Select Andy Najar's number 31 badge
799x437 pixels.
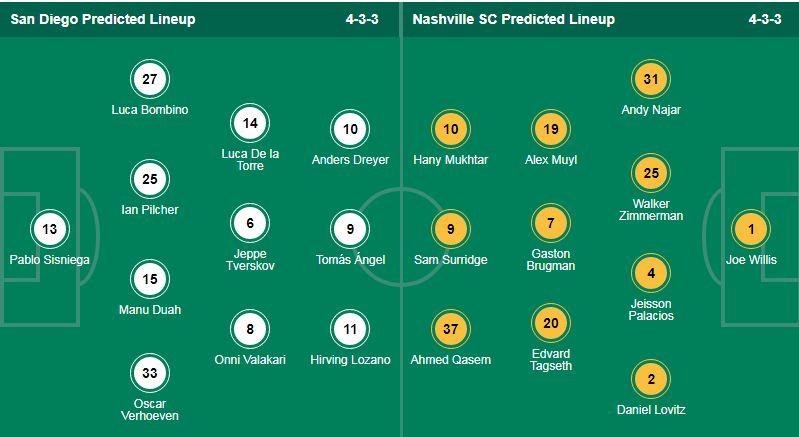pyautogui.click(x=651, y=79)
